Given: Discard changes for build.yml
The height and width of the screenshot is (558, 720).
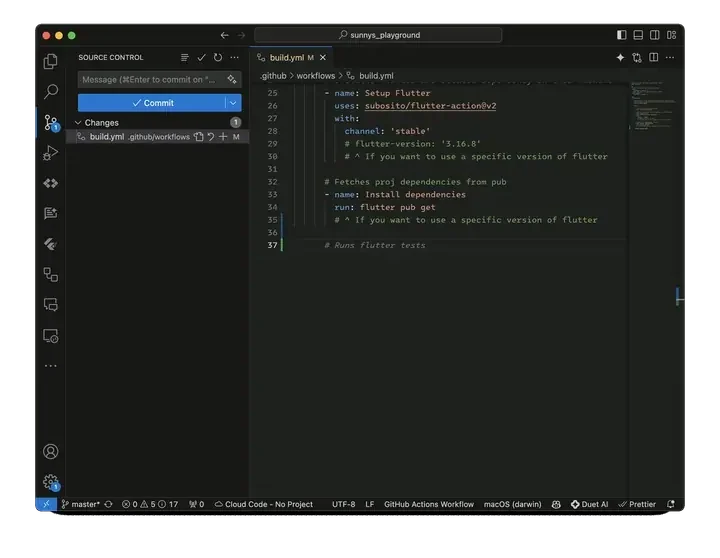Looking at the screenshot, I should (x=211, y=136).
